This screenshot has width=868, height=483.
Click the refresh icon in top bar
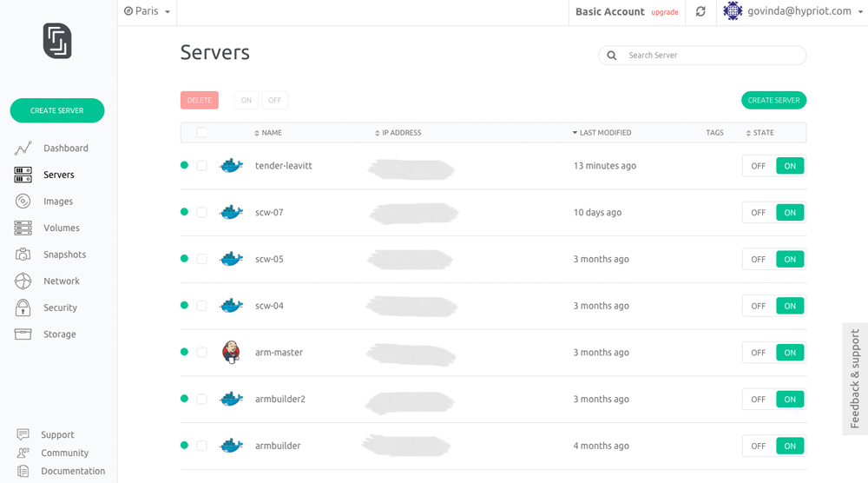tap(700, 12)
